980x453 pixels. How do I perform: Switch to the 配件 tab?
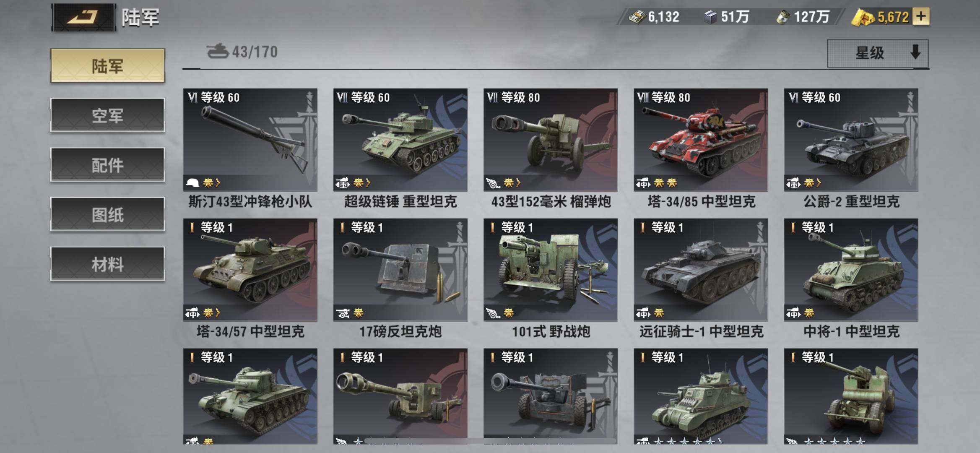108,165
